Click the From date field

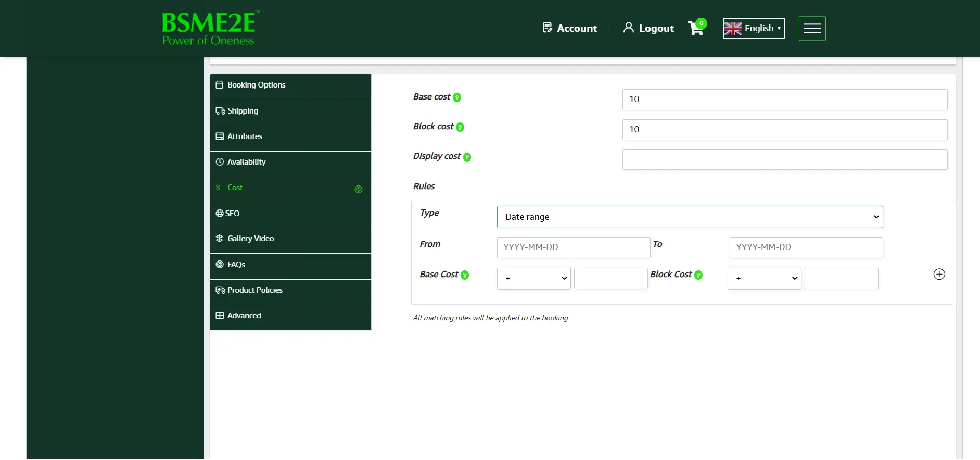coord(574,247)
